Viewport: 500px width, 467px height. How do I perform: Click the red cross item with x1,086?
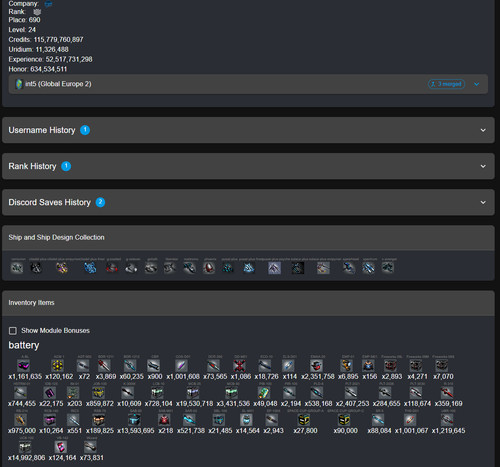[240, 365]
